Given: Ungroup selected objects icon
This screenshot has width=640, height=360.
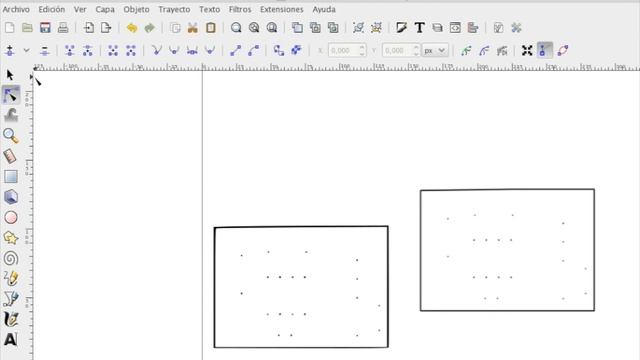Looking at the screenshot, I should (376, 28).
